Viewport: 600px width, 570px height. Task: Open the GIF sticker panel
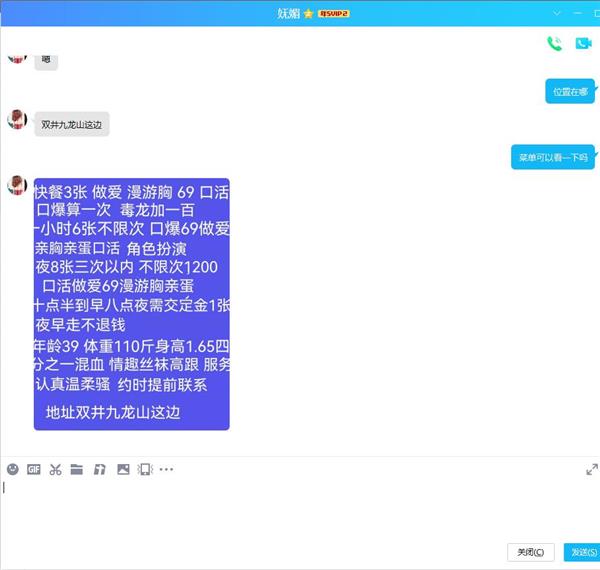[34, 469]
